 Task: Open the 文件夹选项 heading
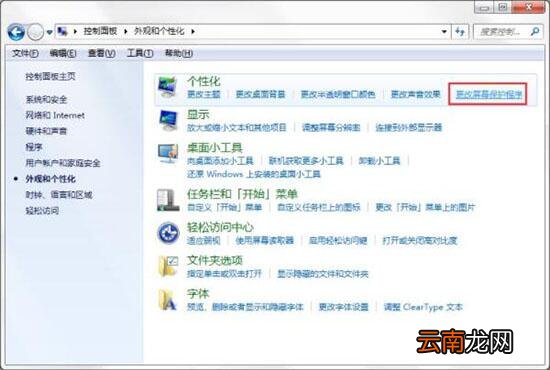(215, 260)
